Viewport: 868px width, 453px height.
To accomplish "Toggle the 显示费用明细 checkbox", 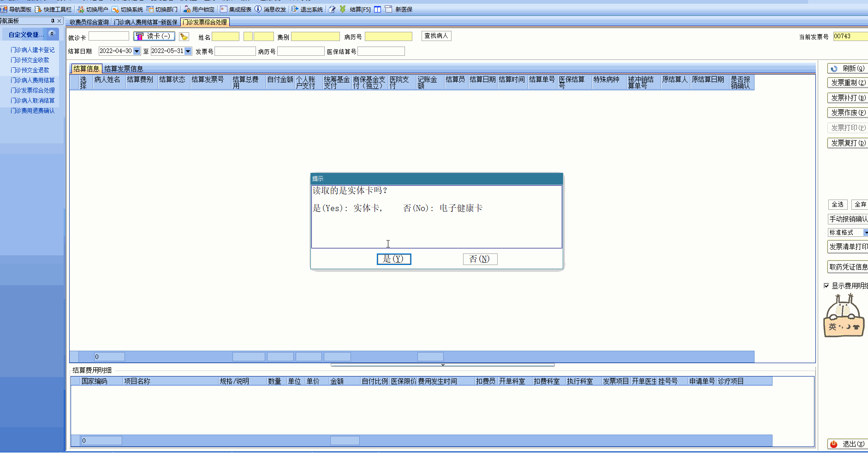I will point(826,286).
